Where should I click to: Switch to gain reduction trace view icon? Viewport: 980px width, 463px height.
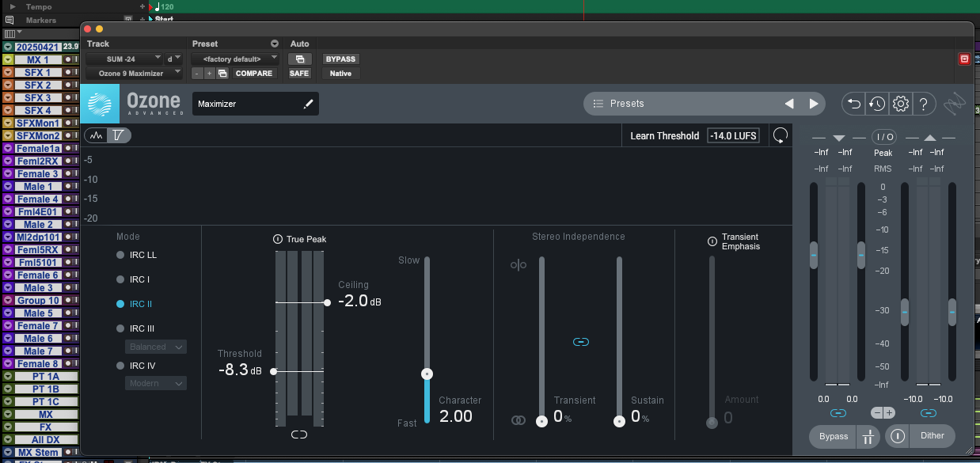pos(119,135)
